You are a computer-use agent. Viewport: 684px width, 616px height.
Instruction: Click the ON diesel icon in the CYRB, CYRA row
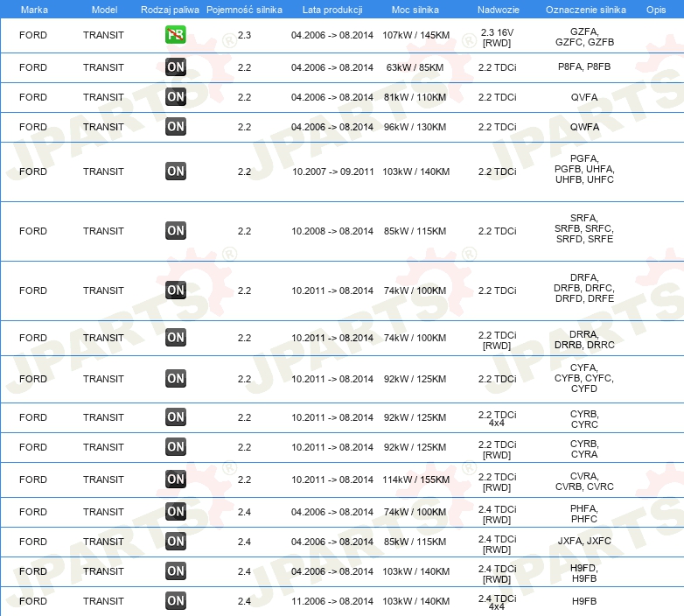click(176, 447)
